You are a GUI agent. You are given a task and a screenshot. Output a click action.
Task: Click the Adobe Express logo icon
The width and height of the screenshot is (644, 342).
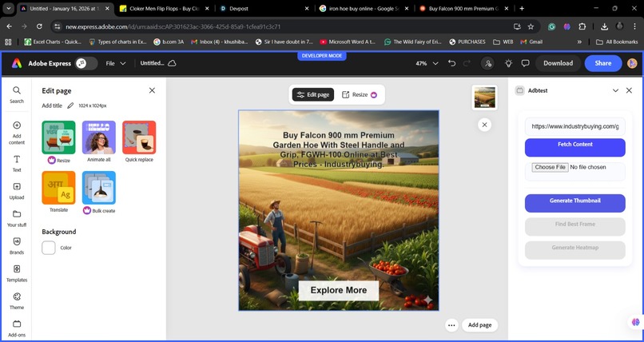(x=17, y=63)
